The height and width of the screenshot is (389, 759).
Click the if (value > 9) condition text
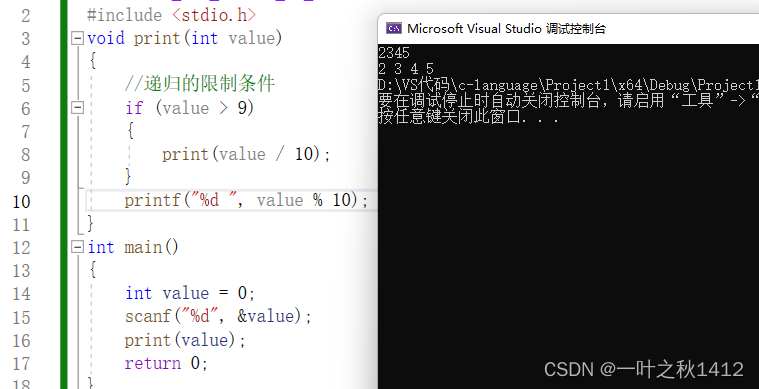point(190,108)
